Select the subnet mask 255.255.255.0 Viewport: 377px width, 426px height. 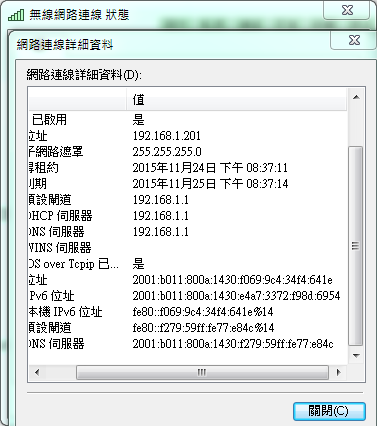pos(167,152)
